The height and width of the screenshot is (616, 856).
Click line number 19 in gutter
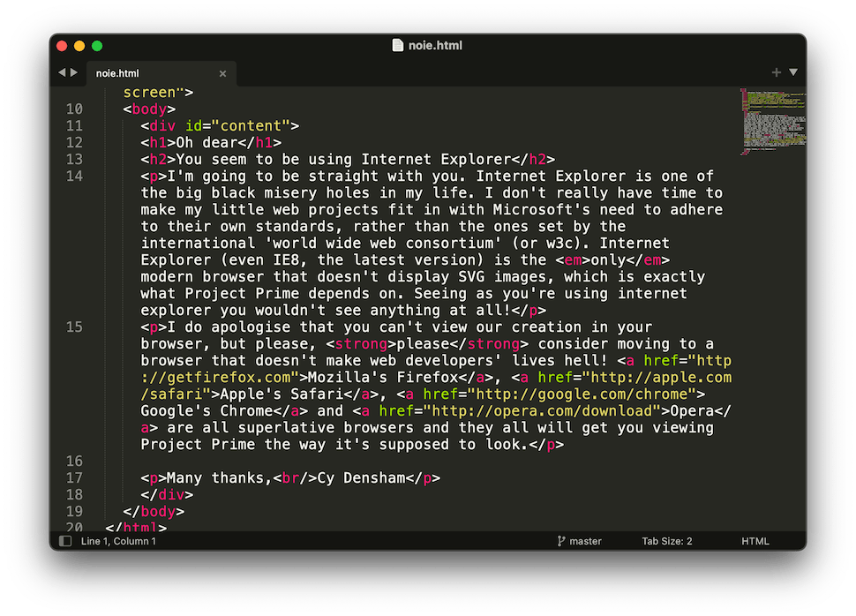pos(74,512)
